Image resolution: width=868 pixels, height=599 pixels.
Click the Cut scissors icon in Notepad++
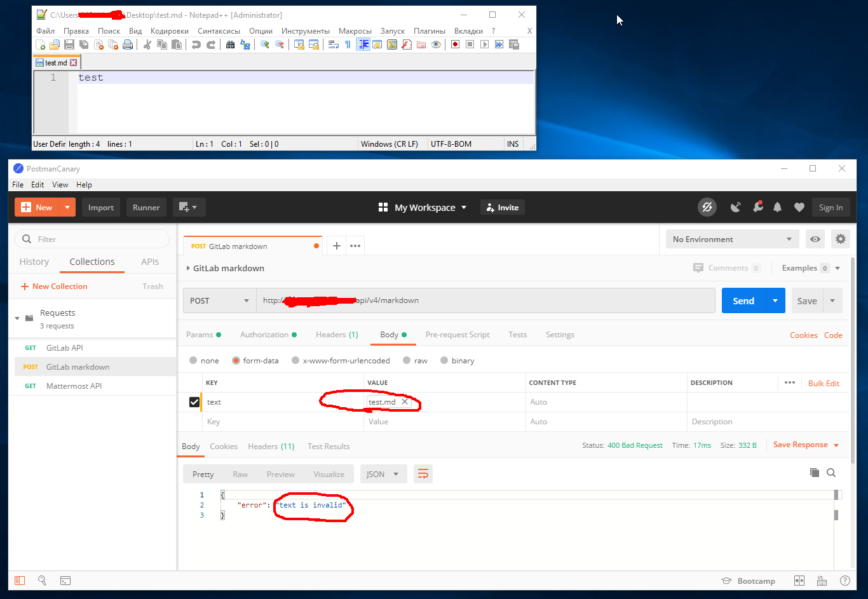point(147,44)
